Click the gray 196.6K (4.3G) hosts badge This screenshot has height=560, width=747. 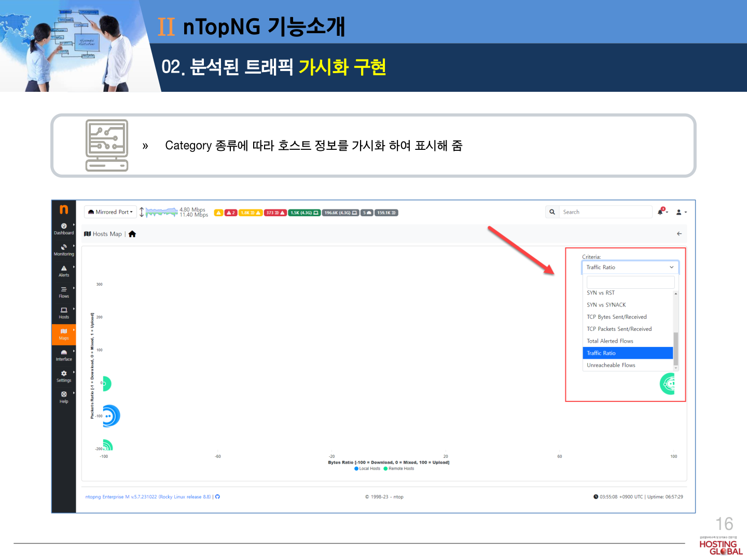point(341,213)
